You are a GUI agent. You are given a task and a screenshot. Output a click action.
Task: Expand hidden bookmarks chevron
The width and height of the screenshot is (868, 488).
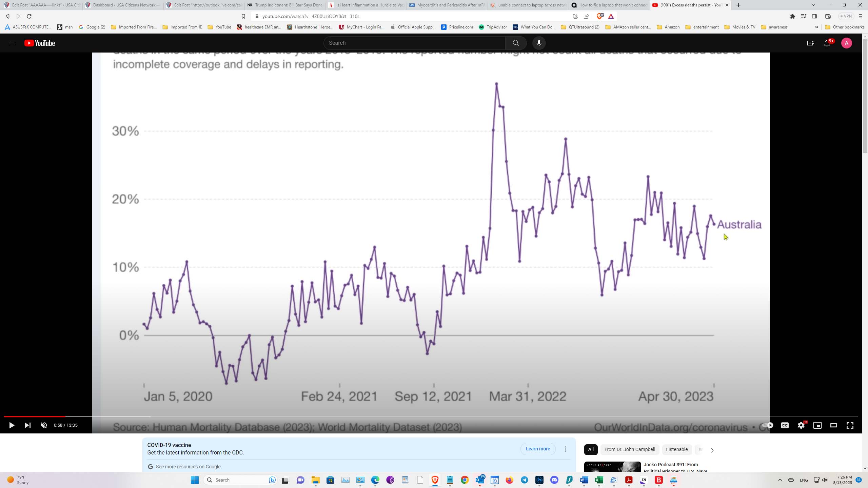point(816,27)
